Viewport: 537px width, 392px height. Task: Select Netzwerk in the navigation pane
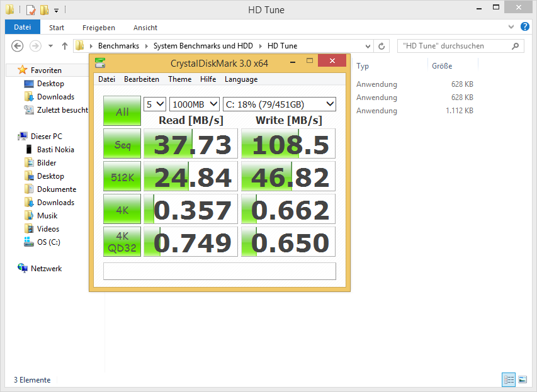(x=46, y=269)
